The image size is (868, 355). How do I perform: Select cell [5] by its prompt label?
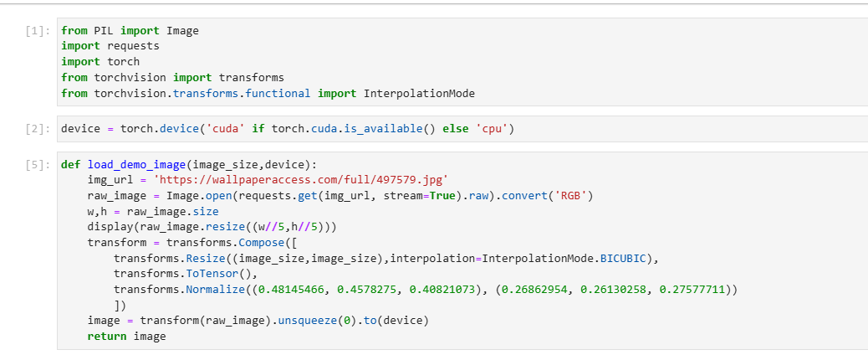[x=38, y=165]
